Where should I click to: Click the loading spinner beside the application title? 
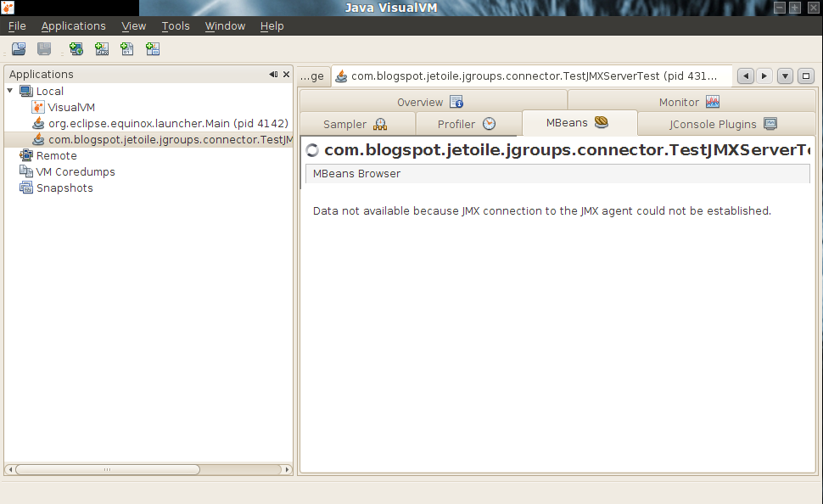pos(312,150)
